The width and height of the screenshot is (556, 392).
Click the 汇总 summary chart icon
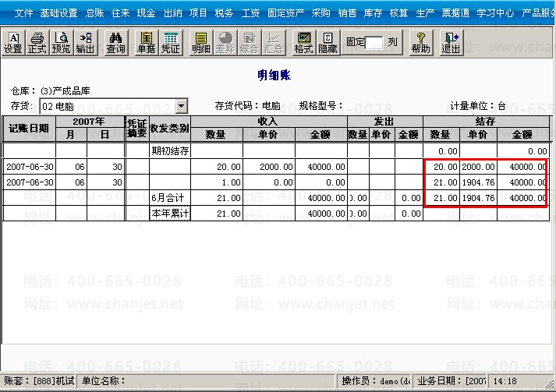274,43
